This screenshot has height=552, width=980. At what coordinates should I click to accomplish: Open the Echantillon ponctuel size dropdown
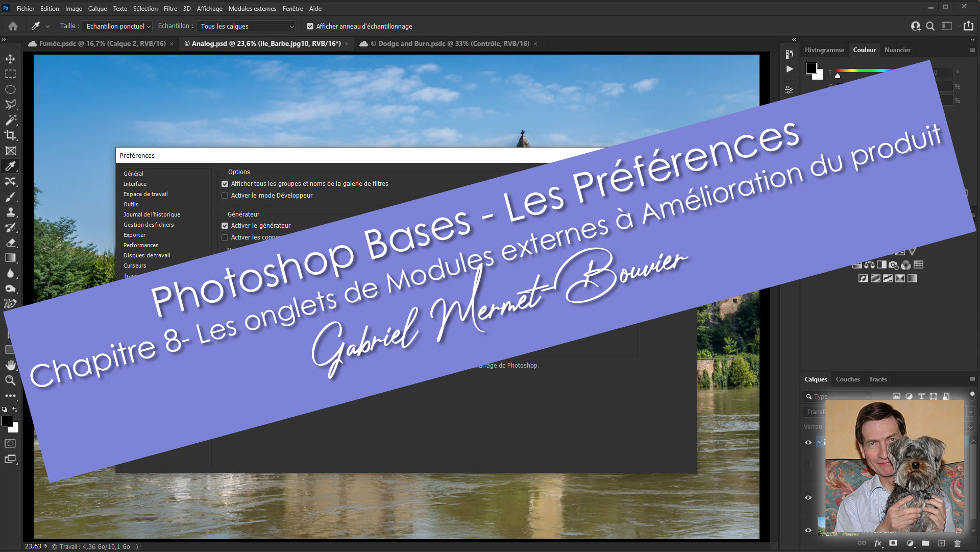(x=118, y=26)
